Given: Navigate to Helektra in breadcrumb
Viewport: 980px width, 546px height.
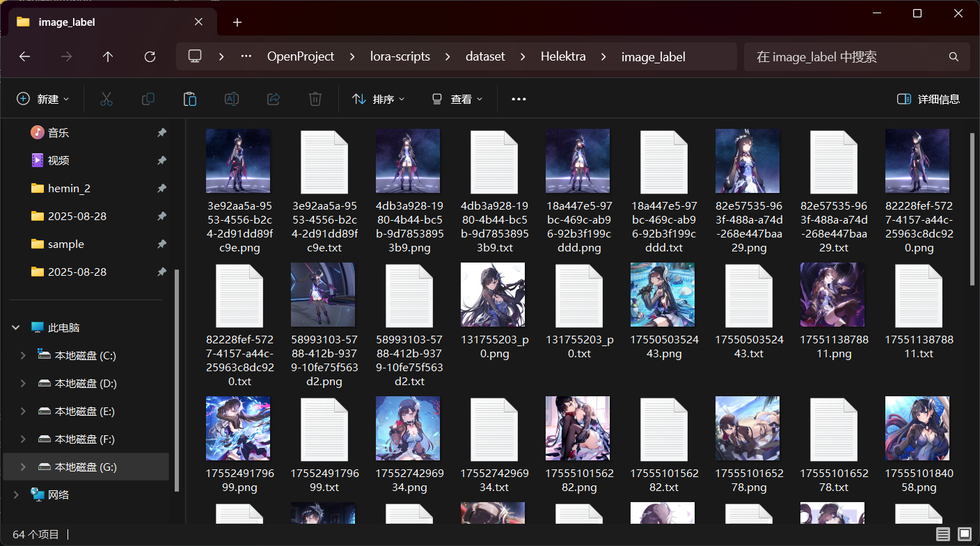Looking at the screenshot, I should click(564, 56).
